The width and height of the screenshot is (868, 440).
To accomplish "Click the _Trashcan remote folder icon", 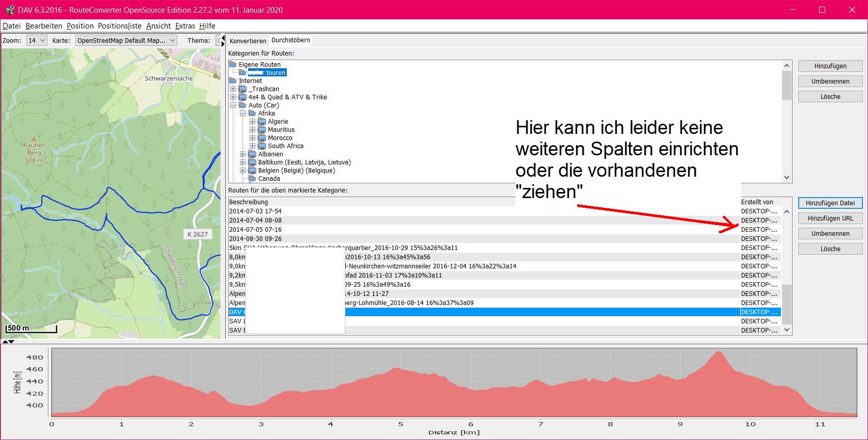I will (242, 89).
